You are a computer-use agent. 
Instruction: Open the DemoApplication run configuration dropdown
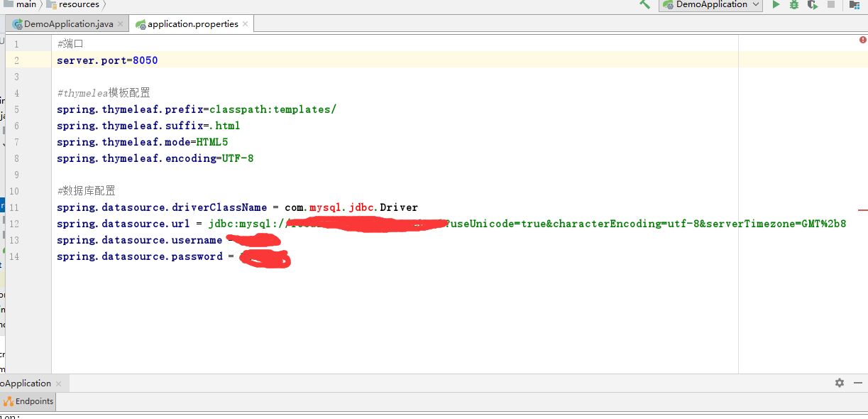tap(710, 5)
